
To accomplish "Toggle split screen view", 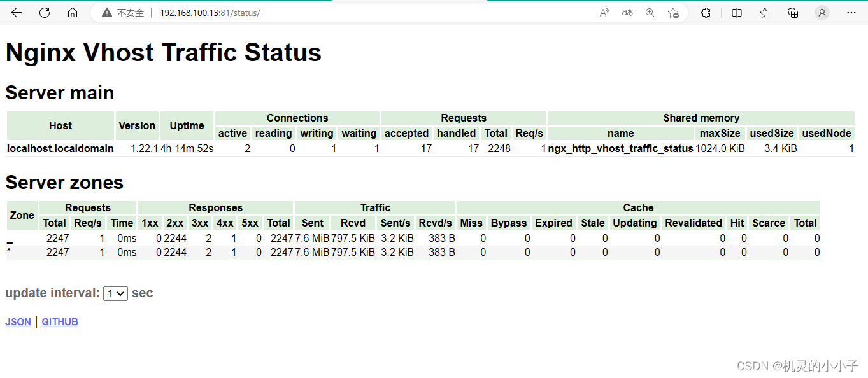I will (737, 13).
